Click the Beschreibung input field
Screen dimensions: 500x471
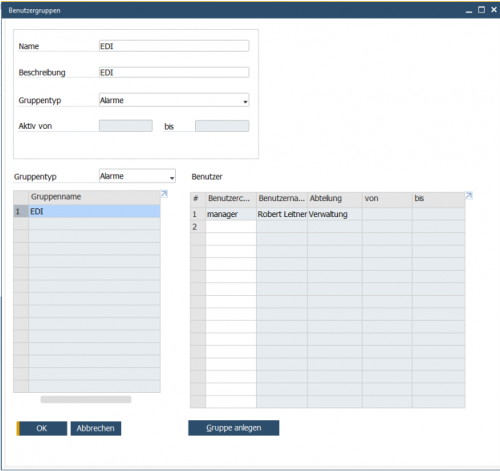tap(174, 72)
